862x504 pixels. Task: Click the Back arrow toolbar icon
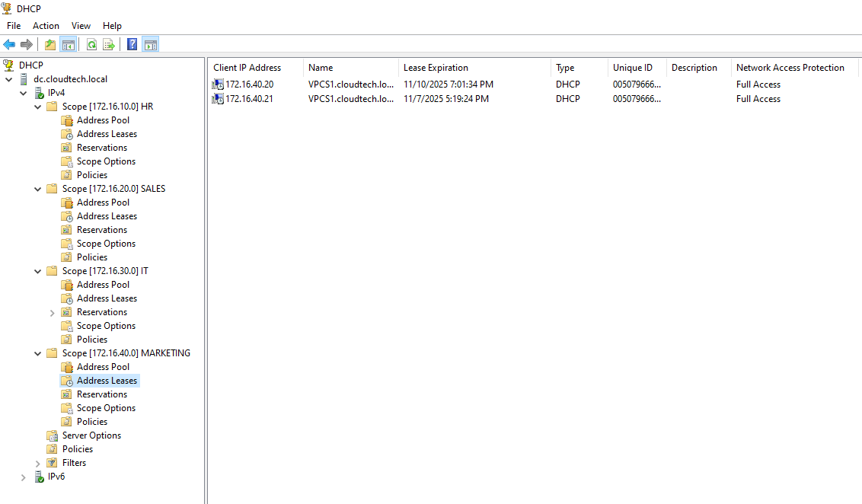pyautogui.click(x=9, y=45)
